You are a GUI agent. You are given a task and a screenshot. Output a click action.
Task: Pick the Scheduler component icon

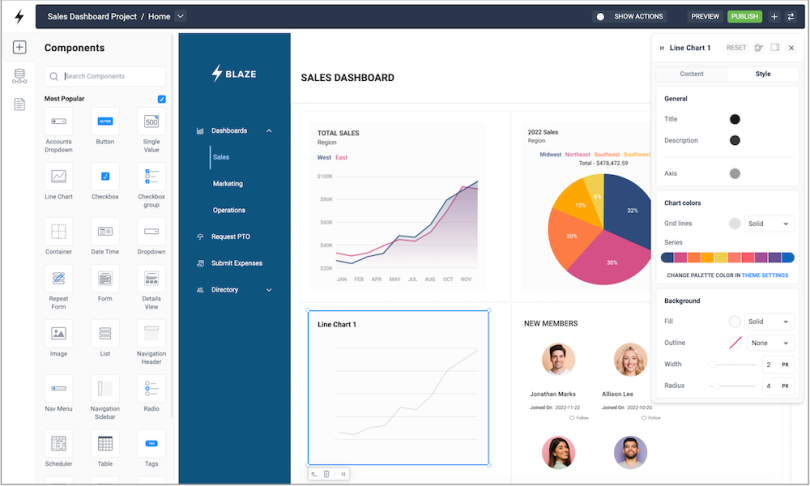point(58,443)
